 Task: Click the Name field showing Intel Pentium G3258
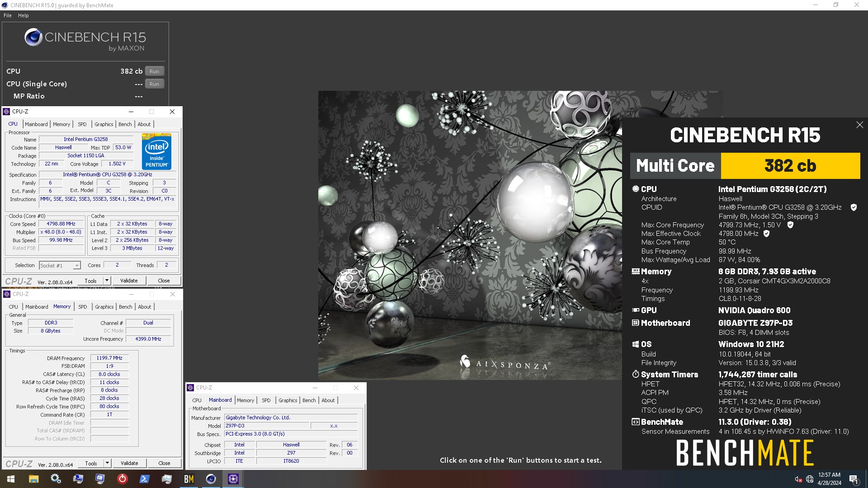tap(86, 139)
